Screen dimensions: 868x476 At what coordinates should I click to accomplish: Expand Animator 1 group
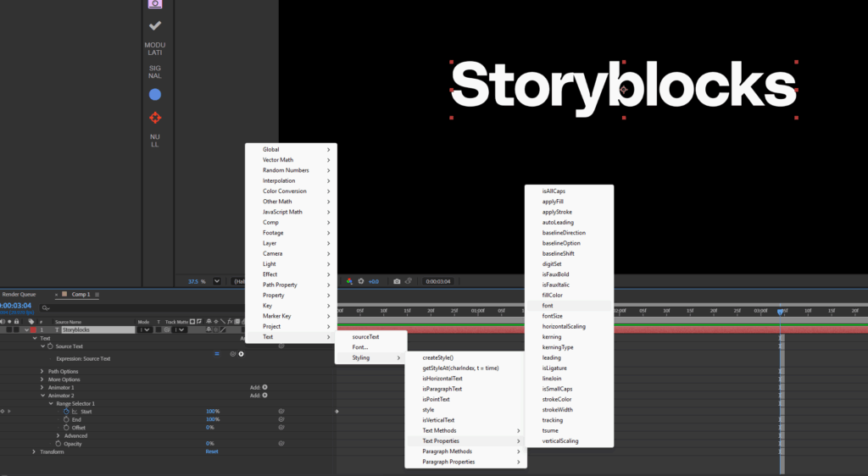[x=42, y=388]
